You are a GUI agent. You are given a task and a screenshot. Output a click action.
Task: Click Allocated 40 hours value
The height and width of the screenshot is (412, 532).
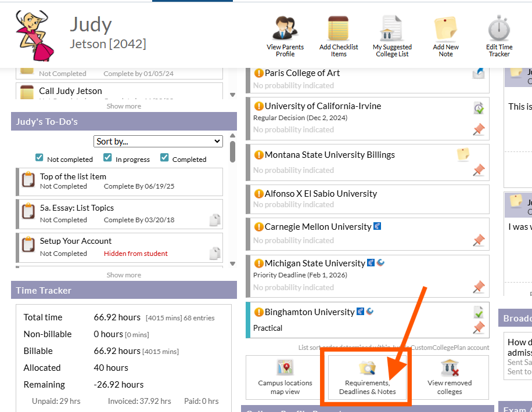tap(111, 368)
